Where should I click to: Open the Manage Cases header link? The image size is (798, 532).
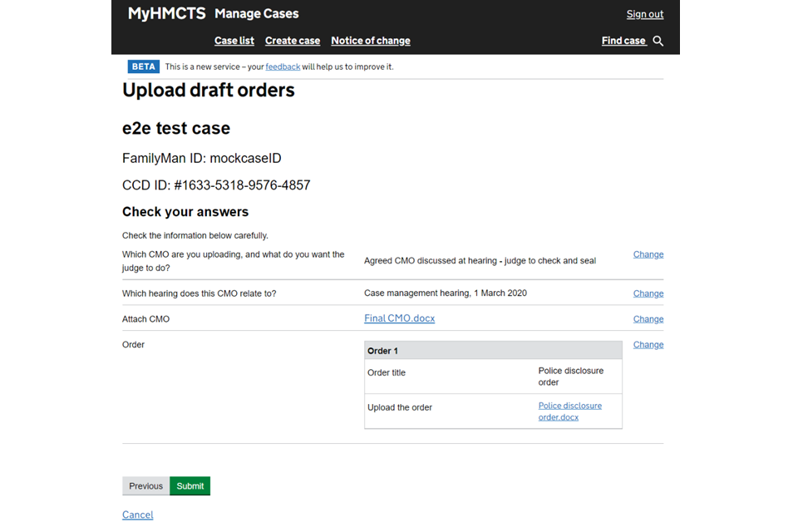[256, 13]
